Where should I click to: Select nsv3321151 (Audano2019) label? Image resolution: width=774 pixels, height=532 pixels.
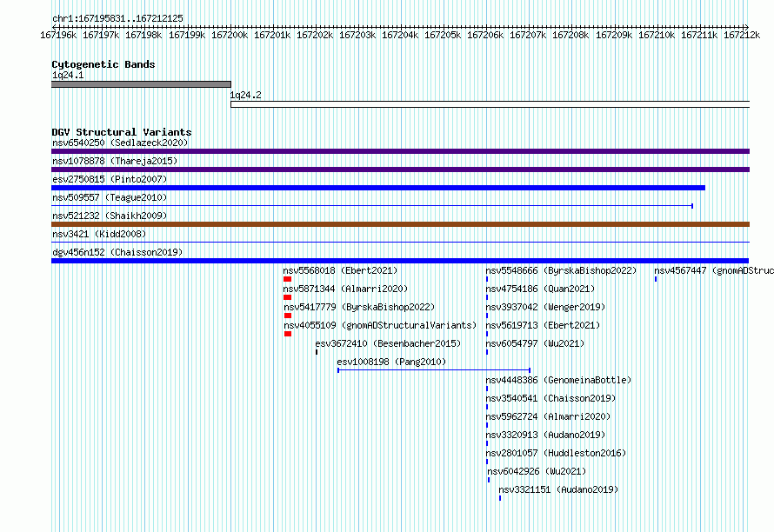pyautogui.click(x=558, y=489)
